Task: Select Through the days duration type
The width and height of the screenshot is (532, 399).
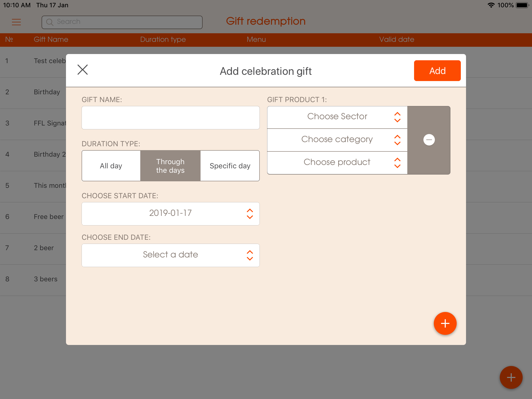Action: click(x=170, y=166)
